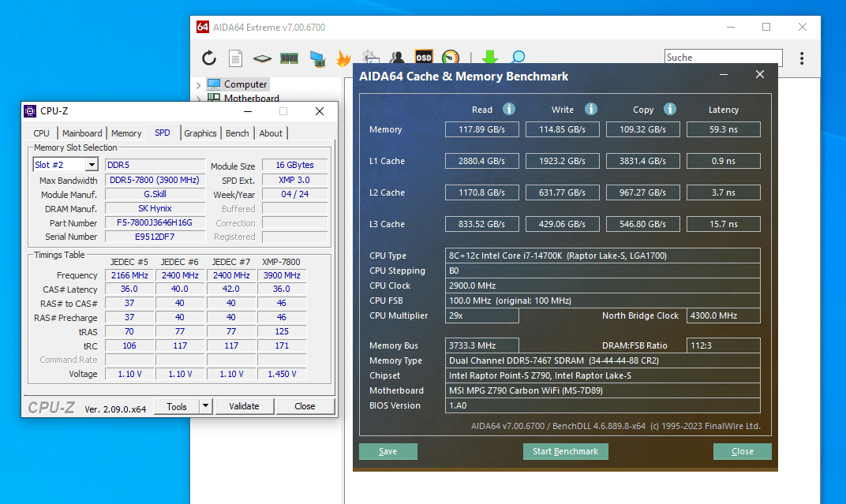Click the Memory Read 117.89 GB/s value
Screen dimensions: 846x504
[x=482, y=129]
